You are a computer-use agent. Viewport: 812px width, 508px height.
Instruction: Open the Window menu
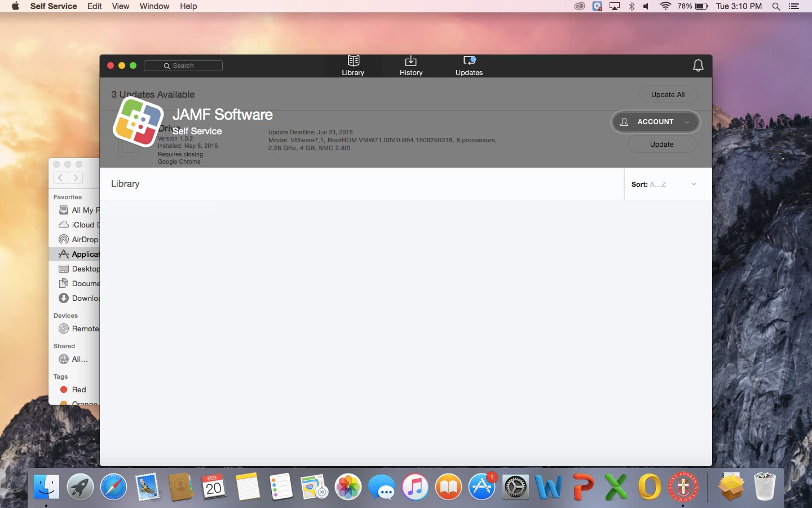(x=155, y=6)
